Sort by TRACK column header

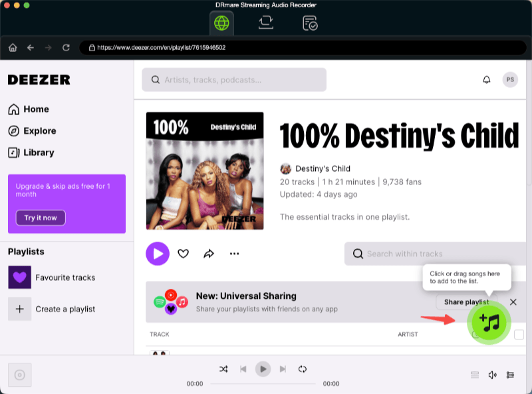click(159, 335)
